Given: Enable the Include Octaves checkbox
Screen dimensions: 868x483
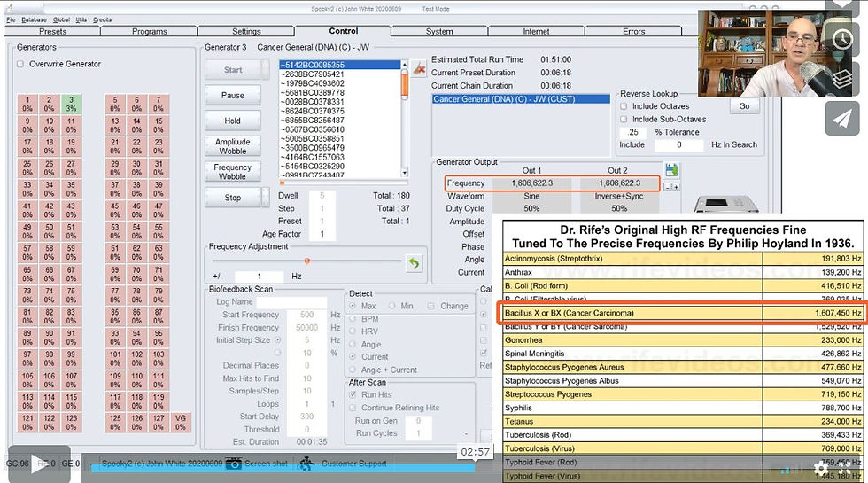Looking at the screenshot, I should [624, 106].
